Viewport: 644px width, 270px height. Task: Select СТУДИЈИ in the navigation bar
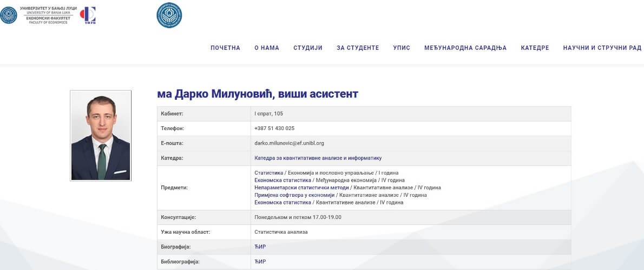click(308, 48)
